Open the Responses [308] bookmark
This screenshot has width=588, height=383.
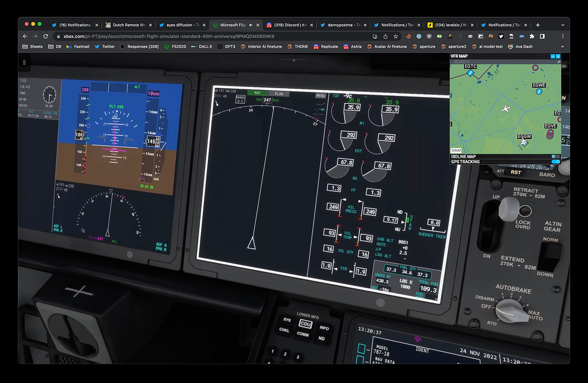coord(139,46)
